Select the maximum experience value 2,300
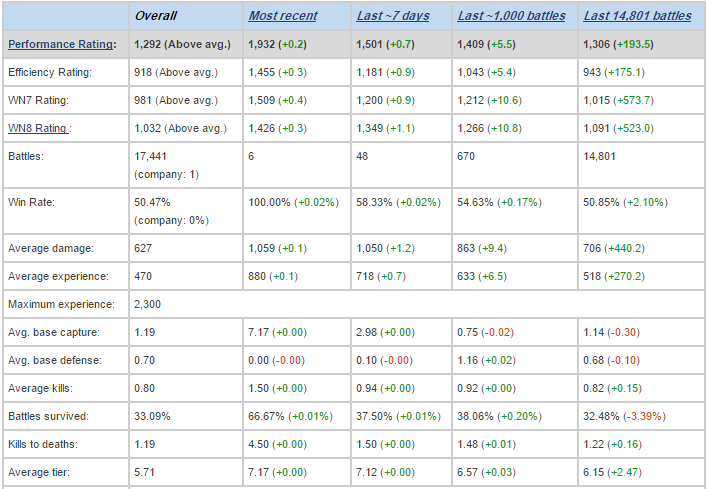707x489 pixels. pyautogui.click(x=147, y=304)
